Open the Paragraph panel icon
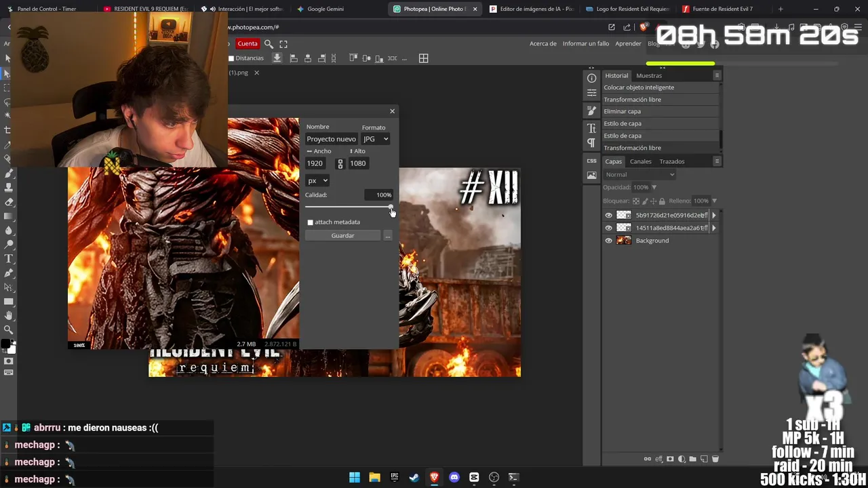 tap(591, 142)
